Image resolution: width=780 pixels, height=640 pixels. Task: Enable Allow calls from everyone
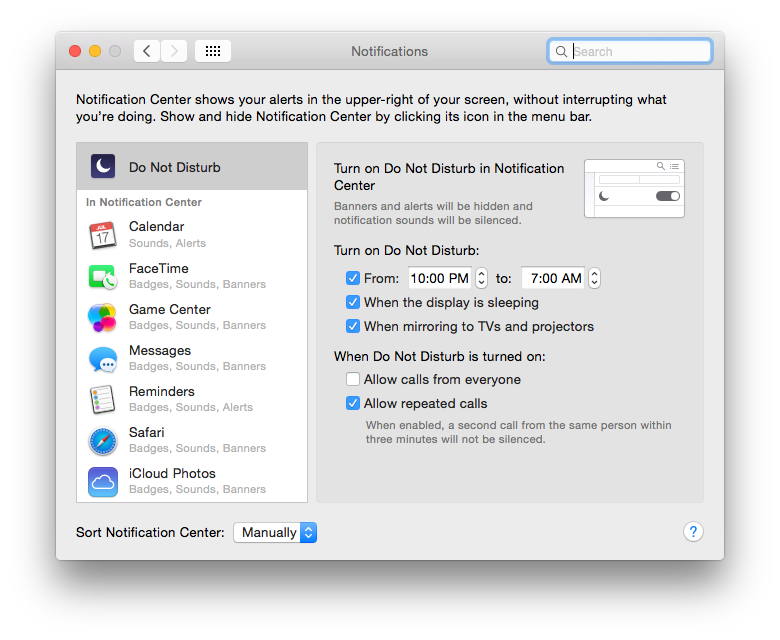[x=353, y=379]
